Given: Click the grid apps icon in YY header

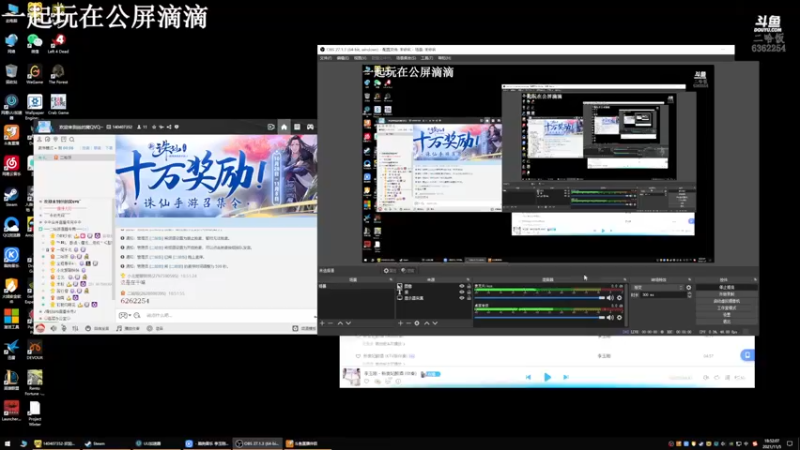Looking at the screenshot, I should click(x=297, y=127).
